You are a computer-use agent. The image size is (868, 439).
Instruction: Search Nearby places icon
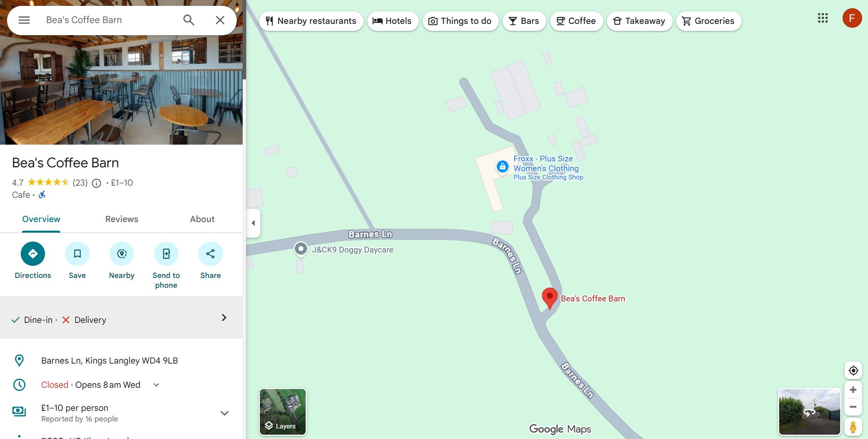coord(122,254)
